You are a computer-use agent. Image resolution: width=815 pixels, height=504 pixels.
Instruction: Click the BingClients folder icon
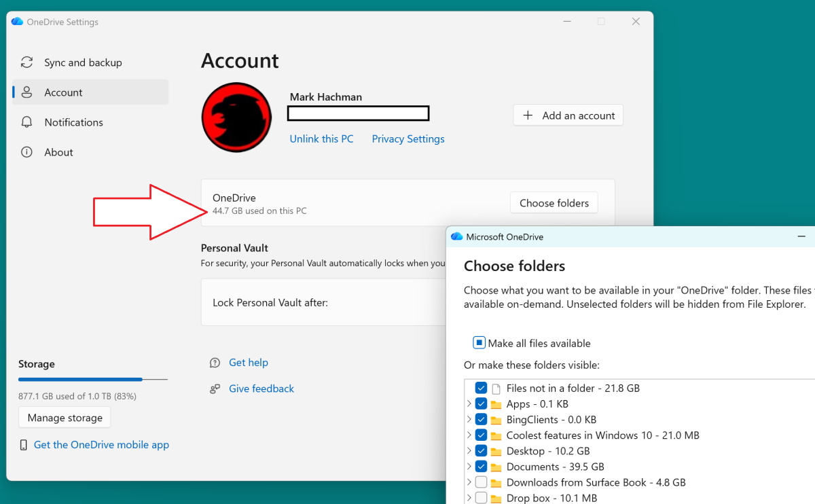pyautogui.click(x=496, y=420)
